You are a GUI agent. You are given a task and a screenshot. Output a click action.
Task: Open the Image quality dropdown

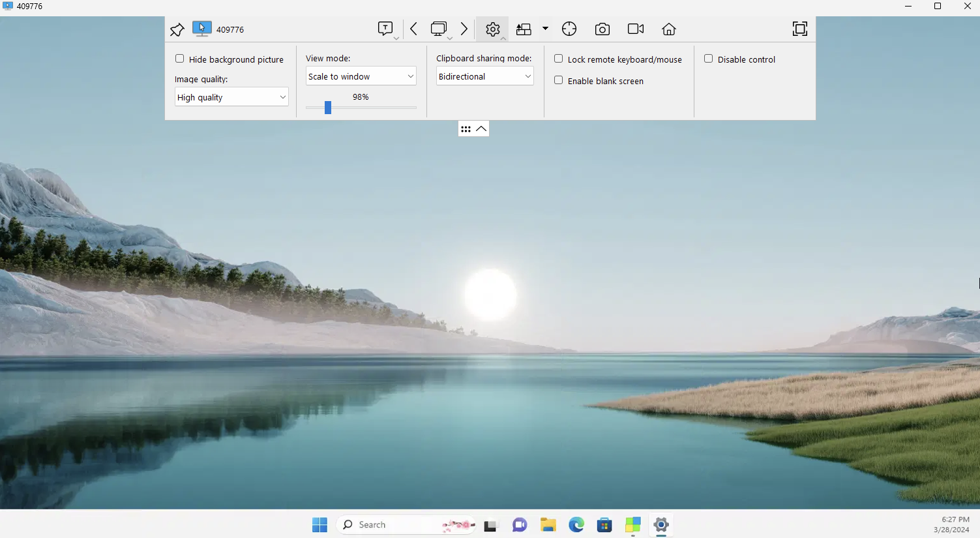[x=231, y=97]
